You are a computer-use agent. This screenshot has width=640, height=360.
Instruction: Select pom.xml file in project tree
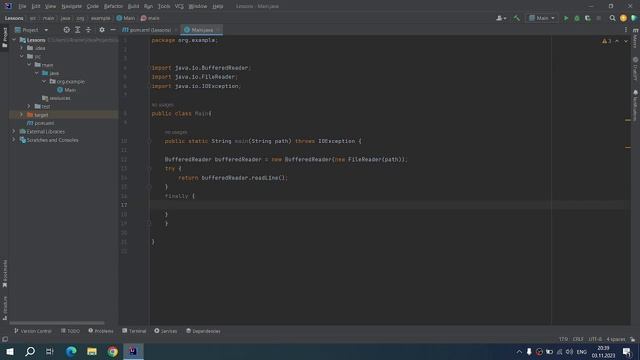coord(40,123)
